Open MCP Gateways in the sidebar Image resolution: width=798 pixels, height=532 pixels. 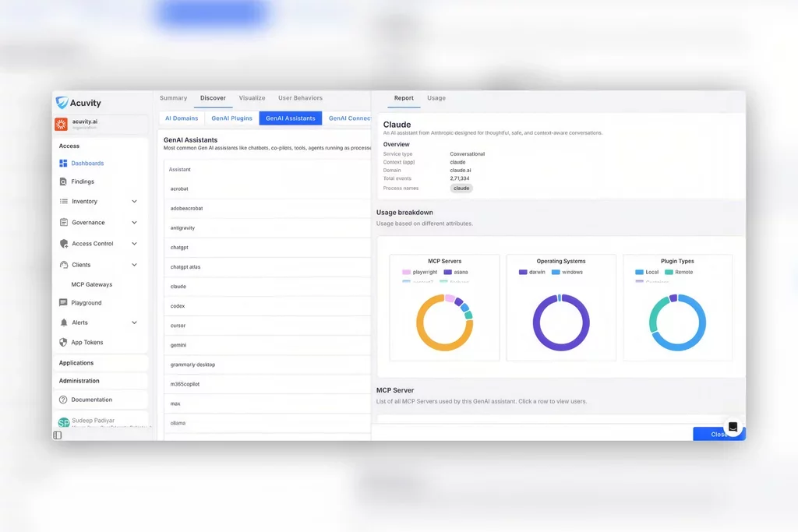coord(92,284)
